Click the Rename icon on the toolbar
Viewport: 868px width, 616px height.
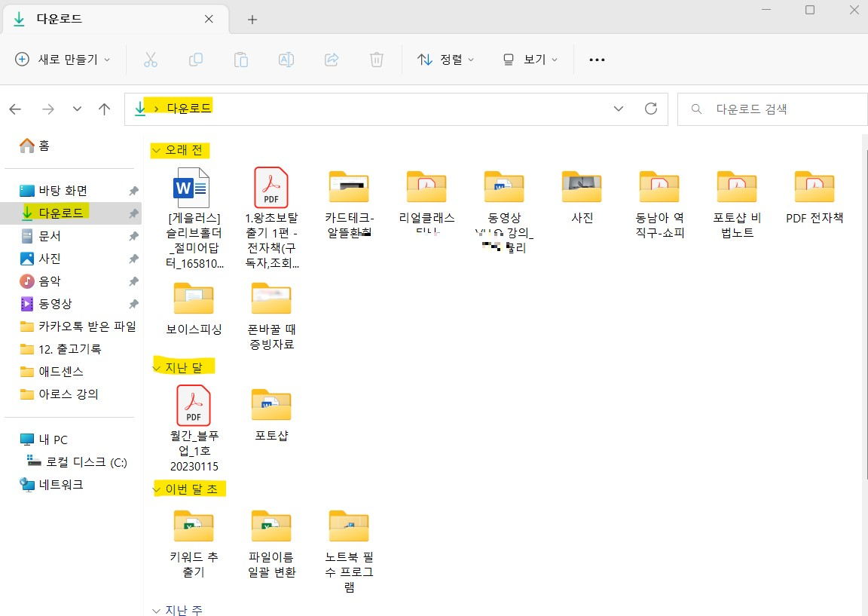286,59
